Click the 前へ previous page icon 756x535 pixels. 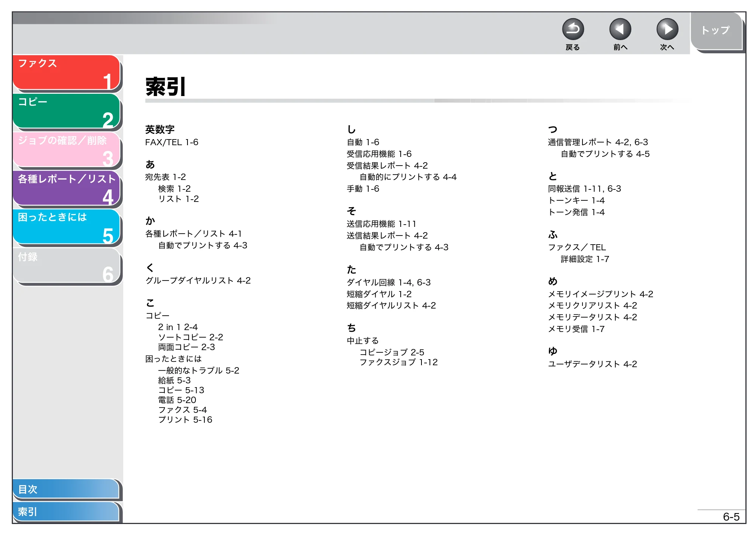click(x=620, y=29)
